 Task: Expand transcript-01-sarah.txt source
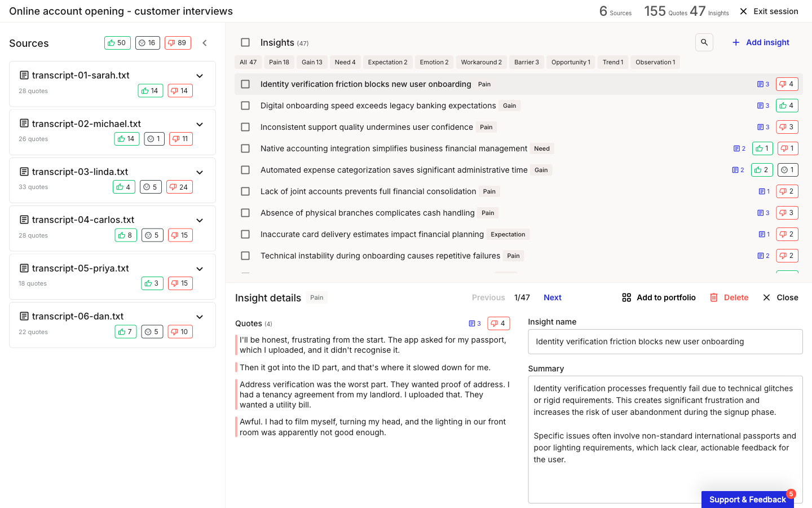tap(200, 76)
